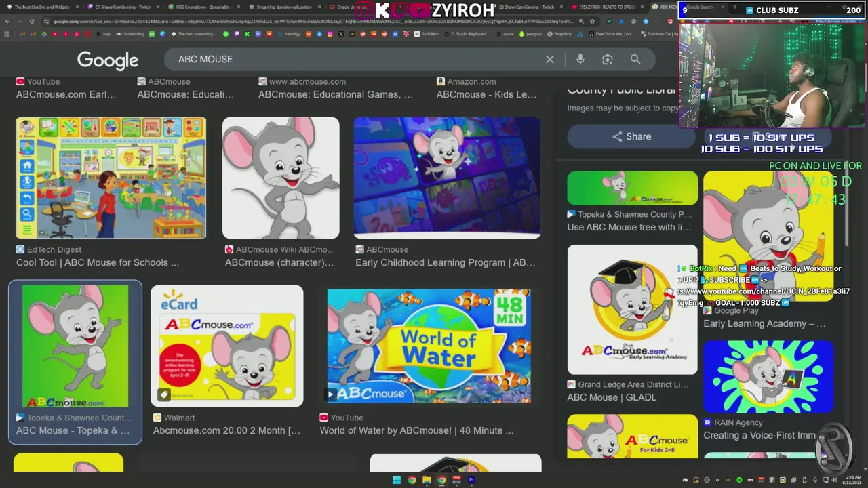868x488 pixels.
Task: Open the Windows Start menu
Action: (397, 481)
